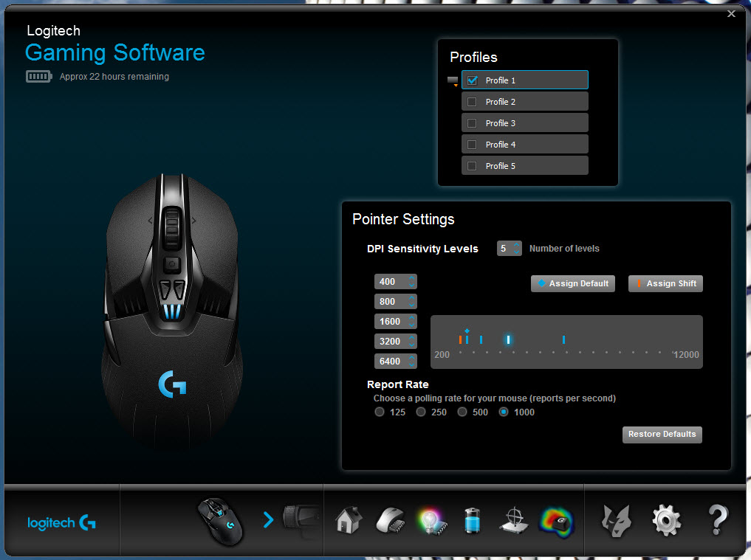Click the Logitech G logo
The width and height of the screenshot is (751, 560).
tap(62, 522)
